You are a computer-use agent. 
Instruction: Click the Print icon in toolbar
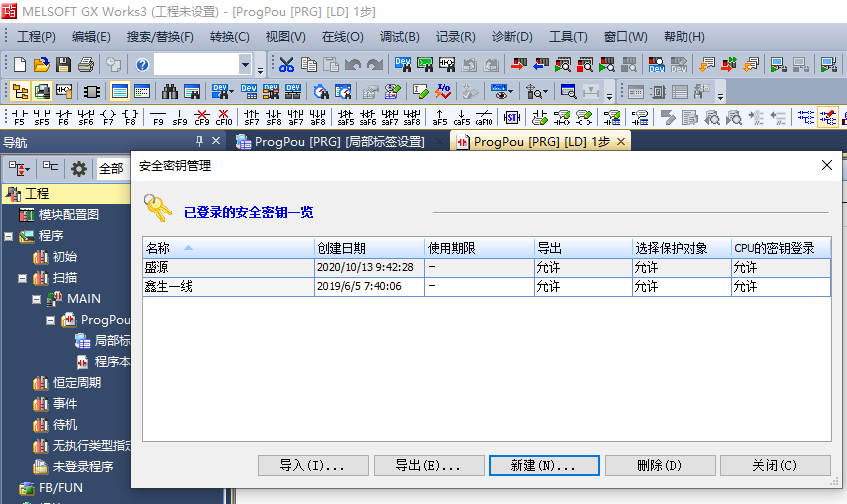(86, 65)
